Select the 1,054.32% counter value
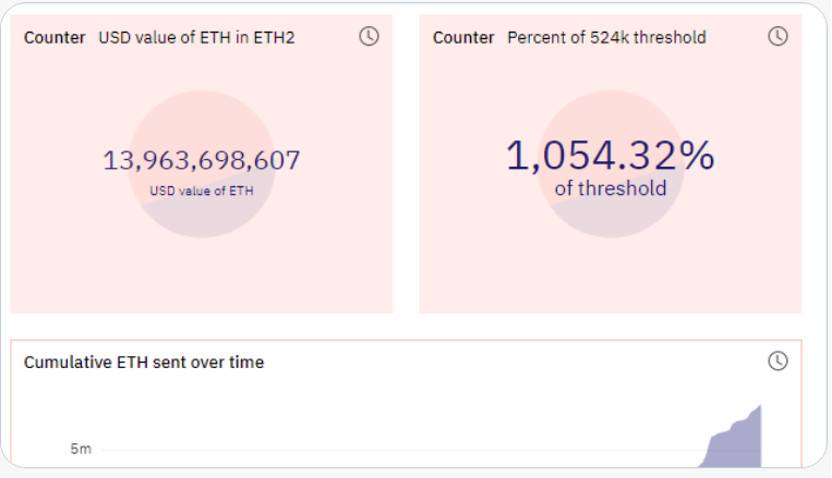This screenshot has width=832, height=478. pyautogui.click(x=610, y=156)
